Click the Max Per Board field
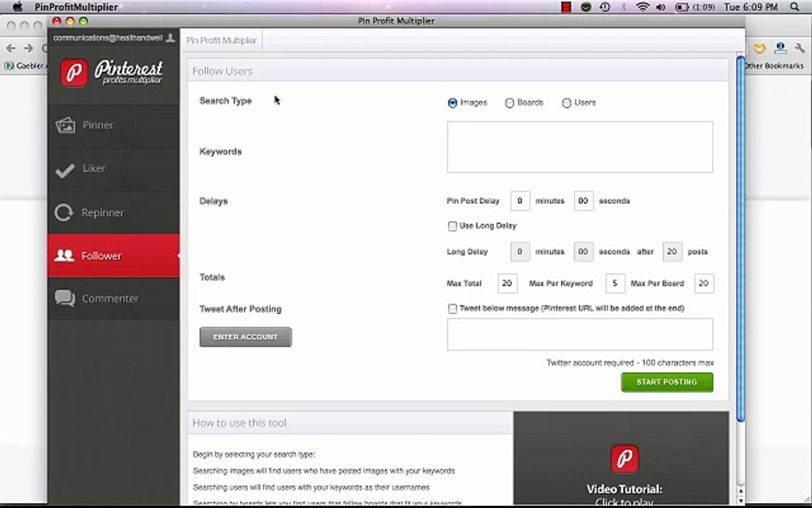812x508 pixels. tap(703, 284)
